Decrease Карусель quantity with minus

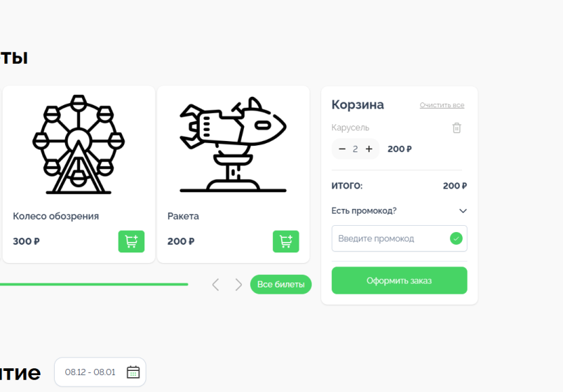point(342,149)
